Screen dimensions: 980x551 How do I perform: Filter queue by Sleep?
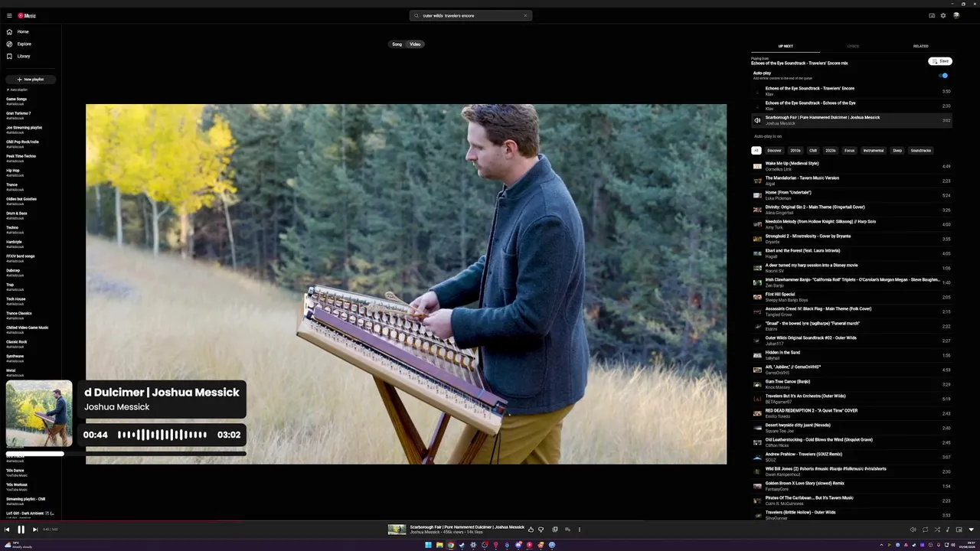897,151
